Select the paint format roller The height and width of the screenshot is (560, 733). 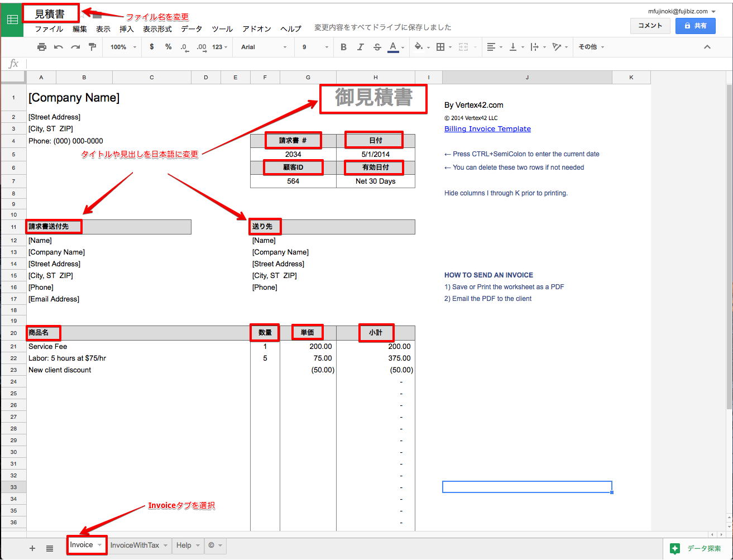(93, 47)
